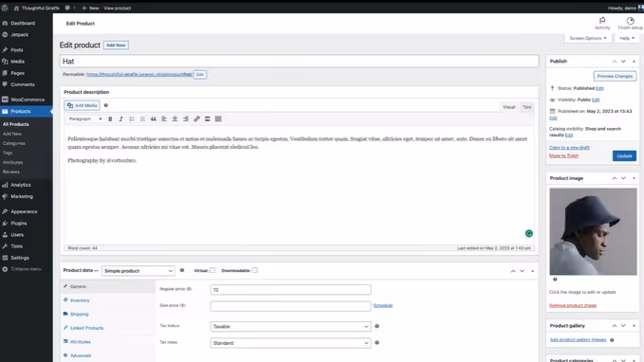The width and height of the screenshot is (644, 362).
Task: Align text right in editor
Action: coord(186,119)
